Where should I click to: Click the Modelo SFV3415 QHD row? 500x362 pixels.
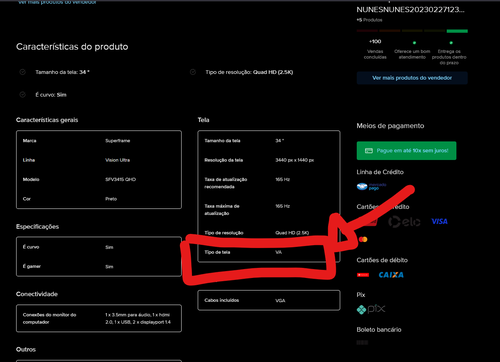click(99, 179)
